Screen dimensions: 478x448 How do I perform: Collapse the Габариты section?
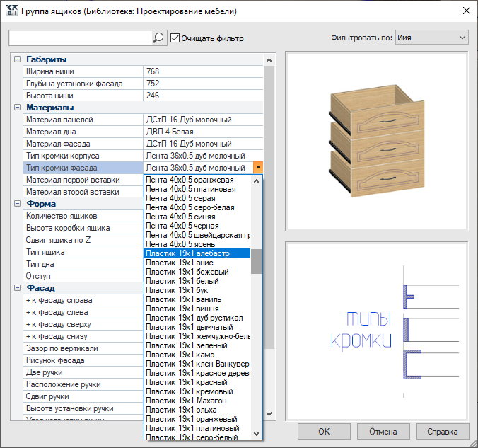18,59
